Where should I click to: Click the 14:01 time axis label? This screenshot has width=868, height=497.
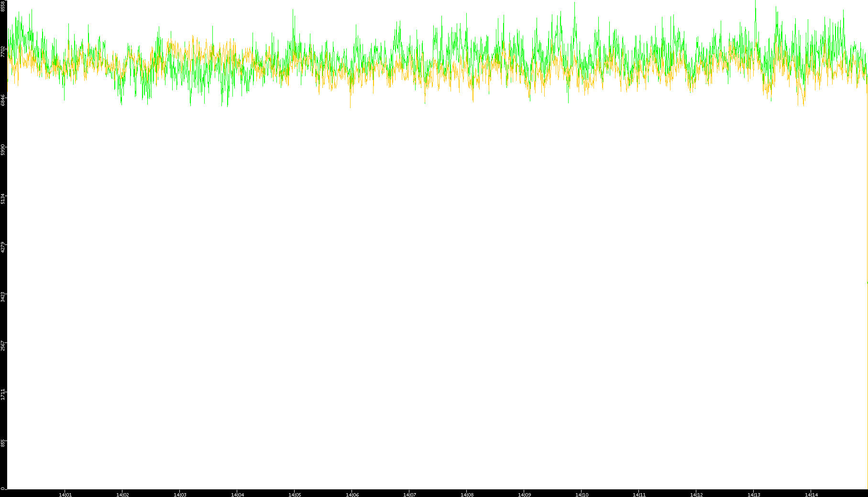pyautogui.click(x=65, y=495)
